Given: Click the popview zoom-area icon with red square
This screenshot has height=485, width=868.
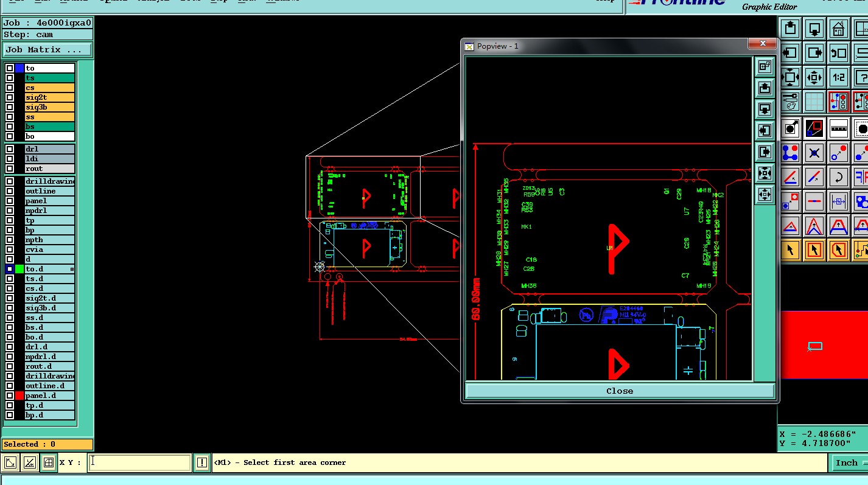Looking at the screenshot, I should tap(814, 128).
